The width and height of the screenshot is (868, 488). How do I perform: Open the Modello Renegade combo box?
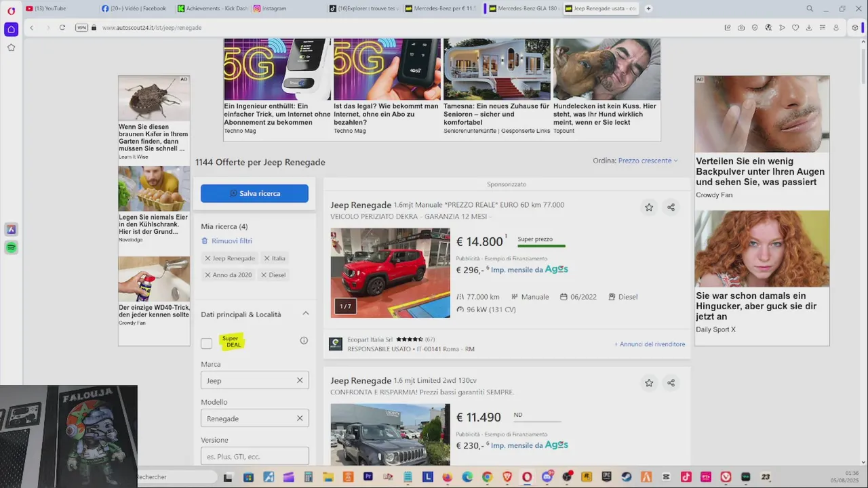[254, 418]
